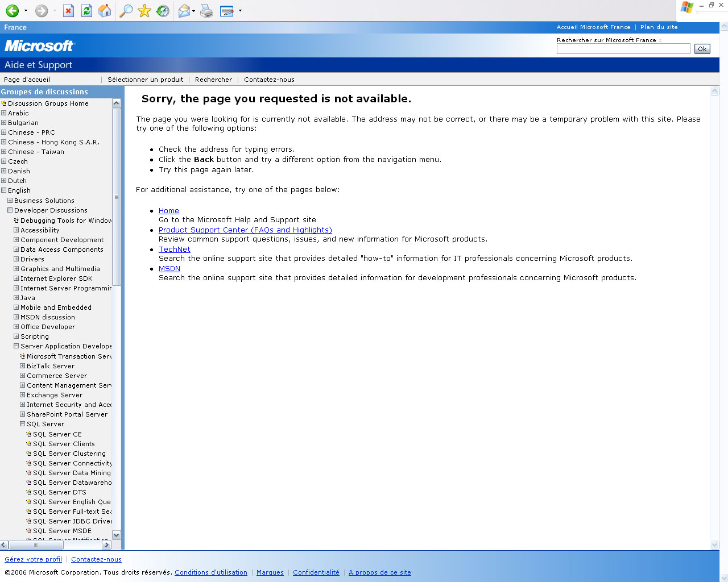The height and width of the screenshot is (582, 728).
Task: Click the Home link in page
Action: [x=168, y=211]
